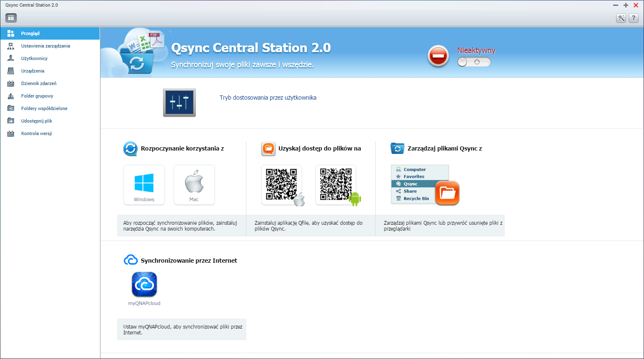Open Dziennik zdarzeń section
Viewport: 644px width, 359px height.
pos(50,83)
